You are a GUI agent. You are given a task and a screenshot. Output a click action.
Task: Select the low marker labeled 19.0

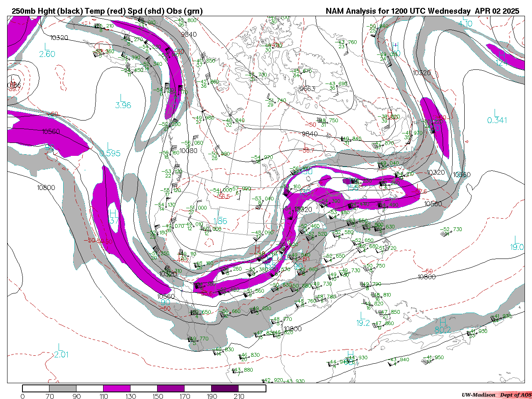517,243
